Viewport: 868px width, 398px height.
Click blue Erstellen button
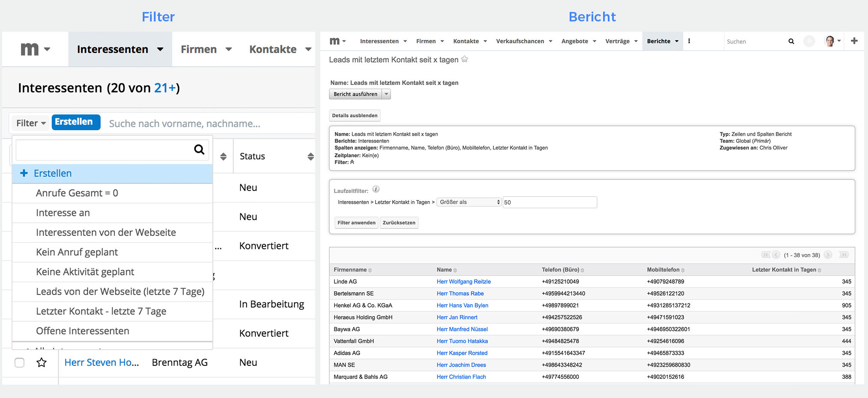click(x=76, y=122)
